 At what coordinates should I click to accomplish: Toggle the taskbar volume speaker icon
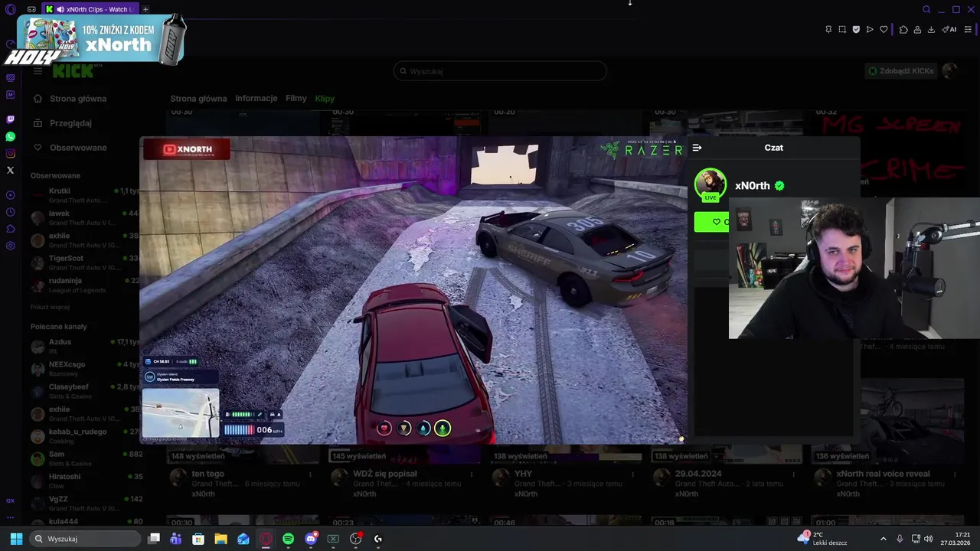pyautogui.click(x=929, y=539)
